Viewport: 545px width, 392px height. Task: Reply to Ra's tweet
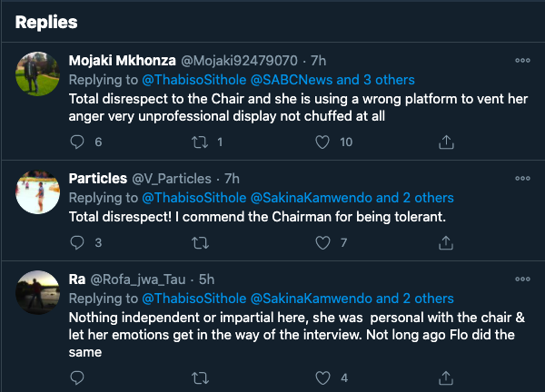pos(77,378)
